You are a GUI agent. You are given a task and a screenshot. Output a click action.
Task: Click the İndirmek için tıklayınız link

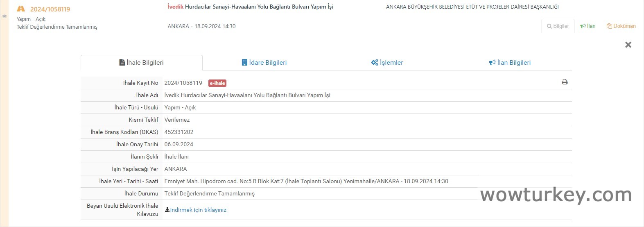[198, 210]
